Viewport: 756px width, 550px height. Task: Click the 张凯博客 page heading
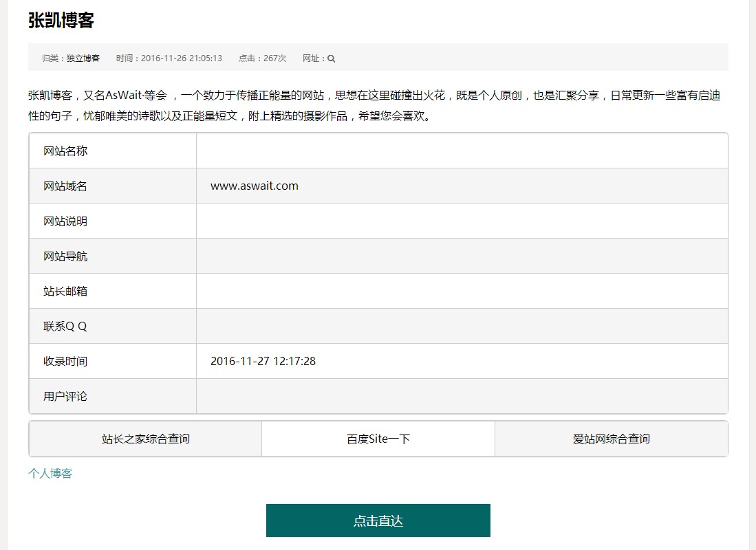[x=61, y=21]
